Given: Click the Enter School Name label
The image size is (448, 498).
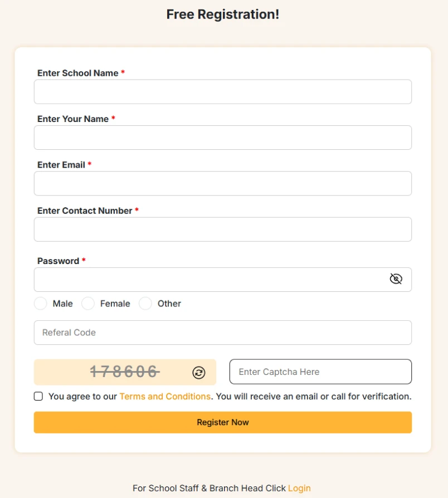Looking at the screenshot, I should coord(78,73).
